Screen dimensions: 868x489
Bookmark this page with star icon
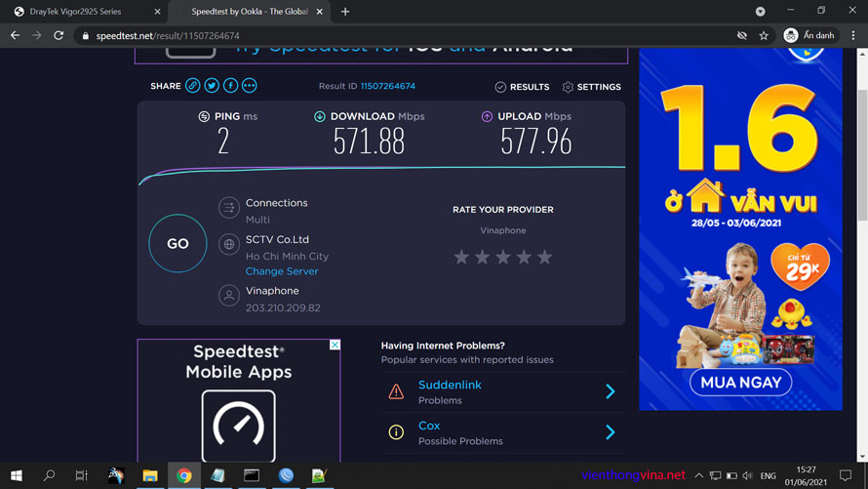click(x=764, y=35)
